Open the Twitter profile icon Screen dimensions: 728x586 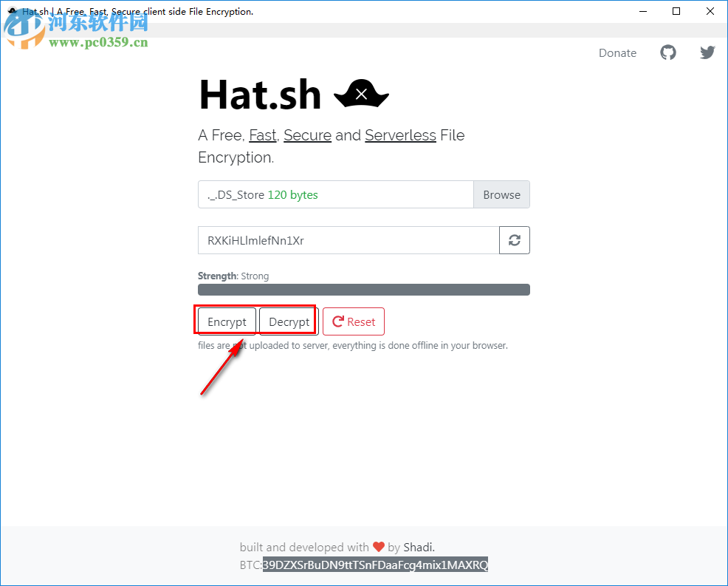pyautogui.click(x=707, y=52)
